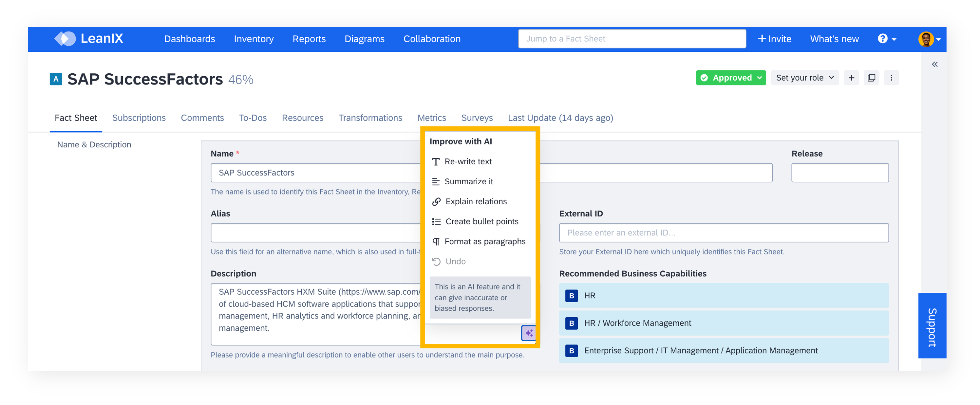
Task: Collapse the right sidebar with double chevron
Action: 934,64
